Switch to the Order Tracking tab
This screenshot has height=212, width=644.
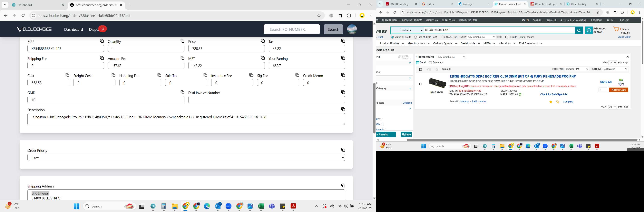tap(582, 4)
